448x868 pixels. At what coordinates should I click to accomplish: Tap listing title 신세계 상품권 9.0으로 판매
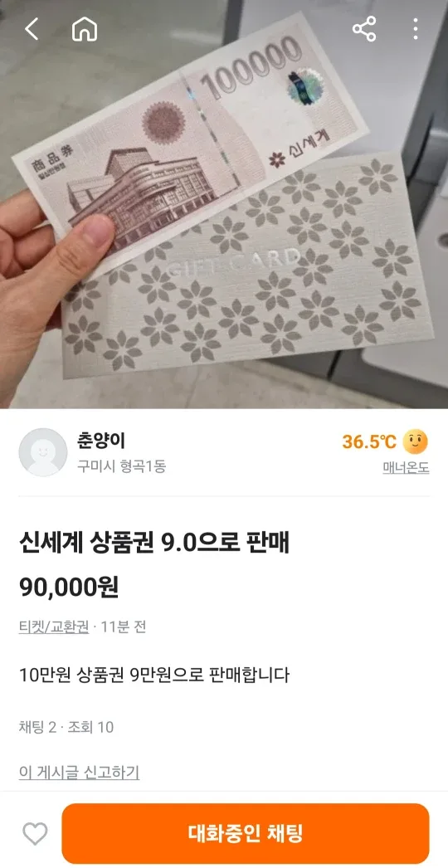coord(154,544)
